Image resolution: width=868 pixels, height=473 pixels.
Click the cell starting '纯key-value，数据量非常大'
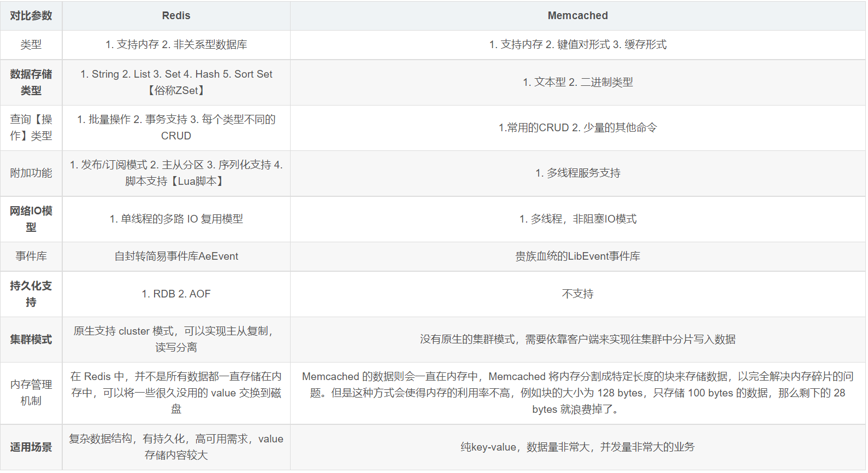coord(577,447)
